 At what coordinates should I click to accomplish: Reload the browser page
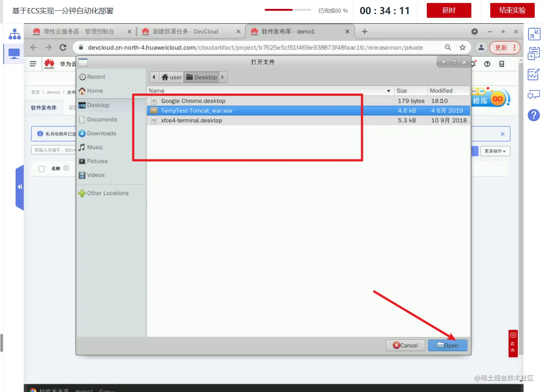[x=63, y=47]
